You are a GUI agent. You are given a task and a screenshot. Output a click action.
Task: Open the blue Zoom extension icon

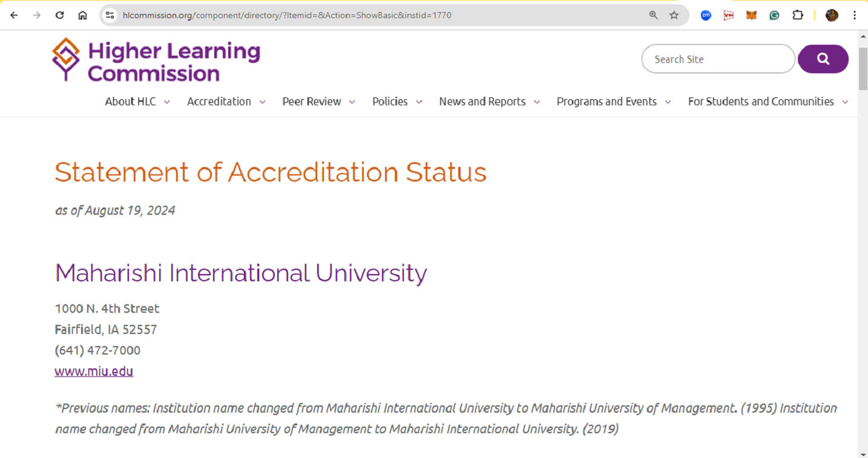tap(706, 15)
